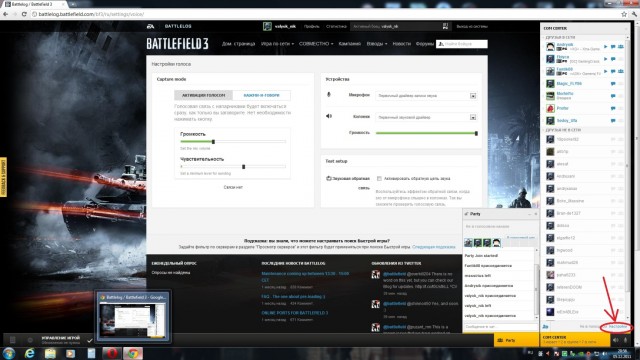This screenshot has height=360, width=640.
Task: Enable the audio loopback checkbox
Action: click(379, 178)
